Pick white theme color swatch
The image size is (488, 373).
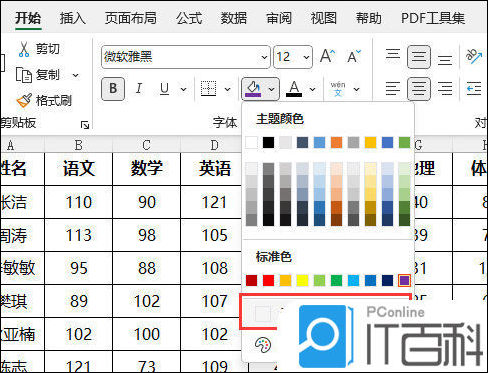(251, 143)
